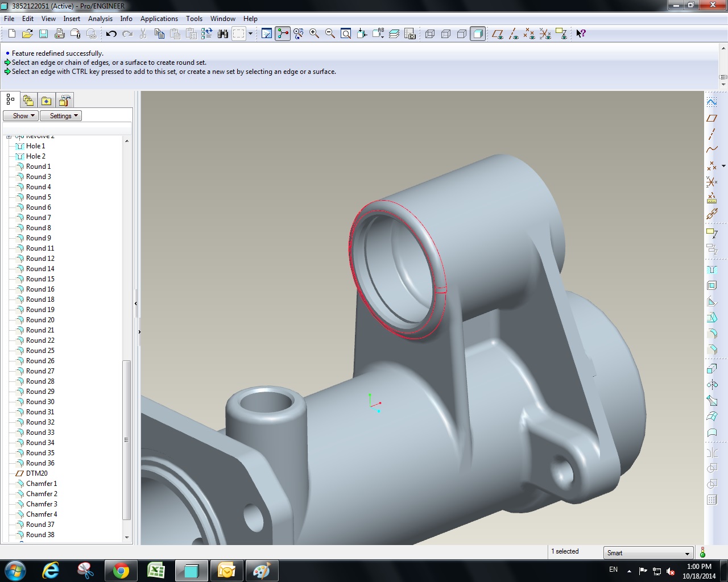Switch to the Favorites tab
This screenshot has height=582, width=728.
(47, 101)
